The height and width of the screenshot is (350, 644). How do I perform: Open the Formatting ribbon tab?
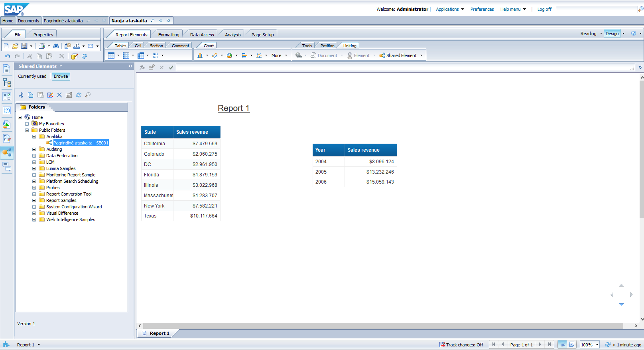click(x=168, y=35)
